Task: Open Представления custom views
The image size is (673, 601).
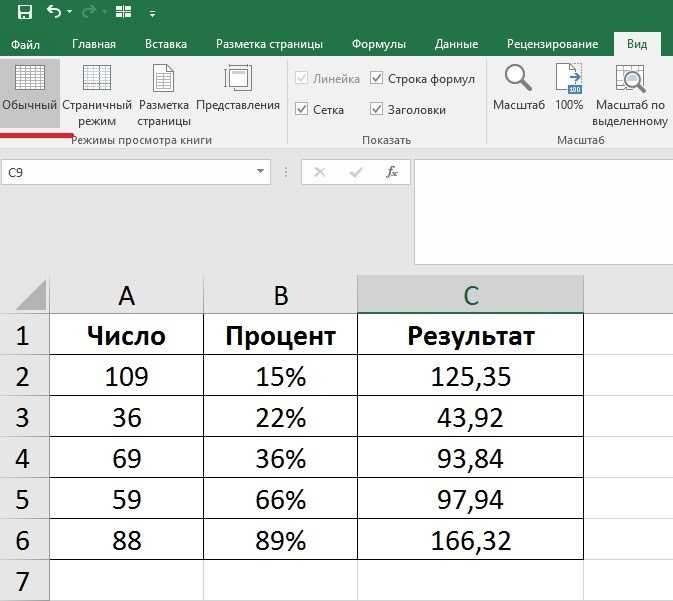Action: tap(238, 88)
